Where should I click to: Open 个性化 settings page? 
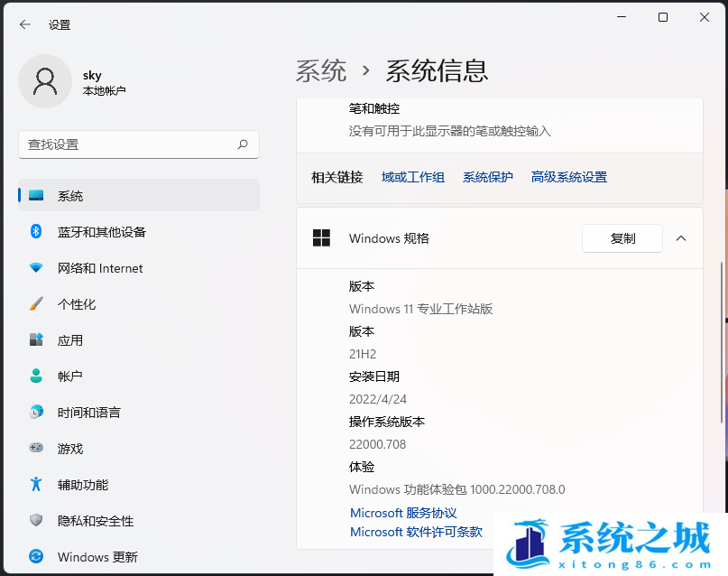[139, 304]
